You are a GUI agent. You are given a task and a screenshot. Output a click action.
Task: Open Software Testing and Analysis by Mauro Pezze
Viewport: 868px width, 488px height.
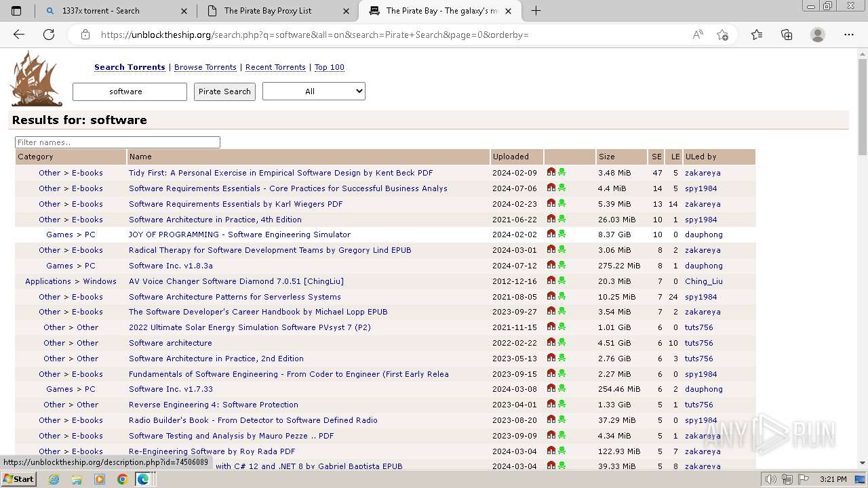tap(231, 436)
